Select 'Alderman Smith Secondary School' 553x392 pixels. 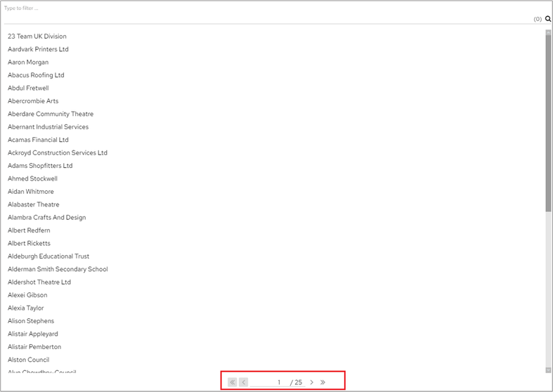tap(58, 269)
